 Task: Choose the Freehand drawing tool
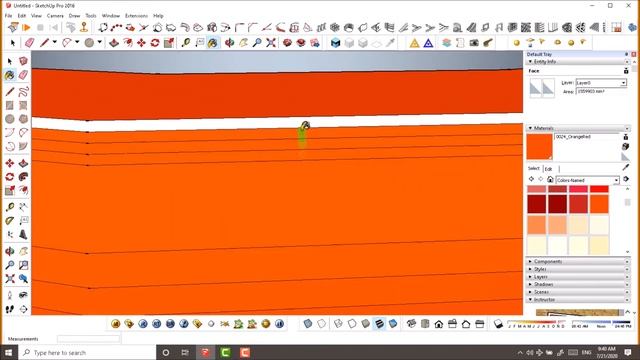click(23, 91)
